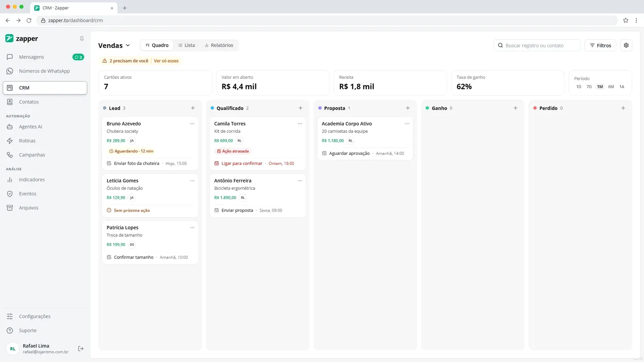This screenshot has height=362, width=644.
Task: Click the pin sidebar icon
Action: click(x=82, y=39)
